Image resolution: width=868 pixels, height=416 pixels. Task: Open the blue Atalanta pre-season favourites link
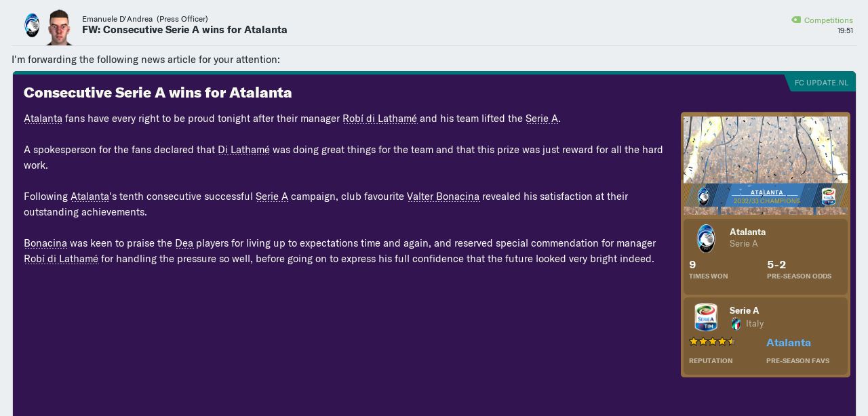pyautogui.click(x=789, y=343)
